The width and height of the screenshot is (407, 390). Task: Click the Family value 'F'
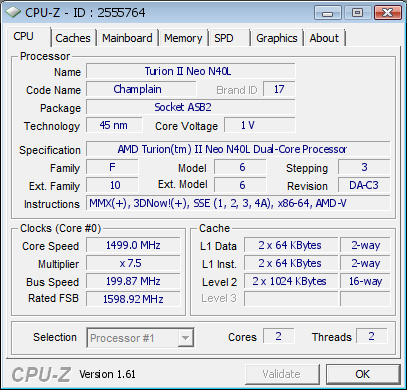pos(112,167)
